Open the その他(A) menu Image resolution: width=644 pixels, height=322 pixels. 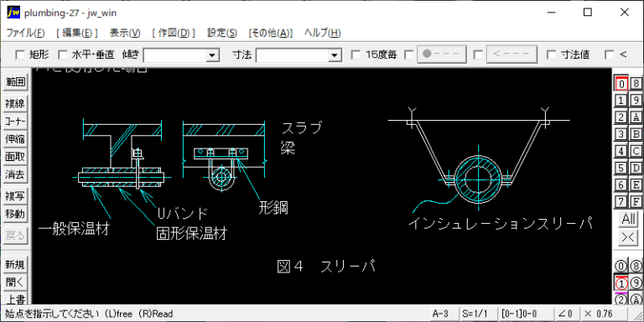click(x=271, y=33)
